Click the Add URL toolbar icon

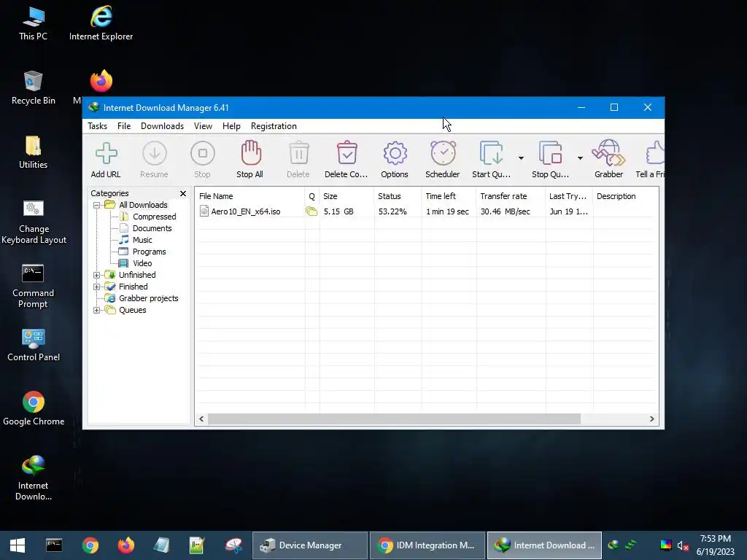tap(106, 153)
